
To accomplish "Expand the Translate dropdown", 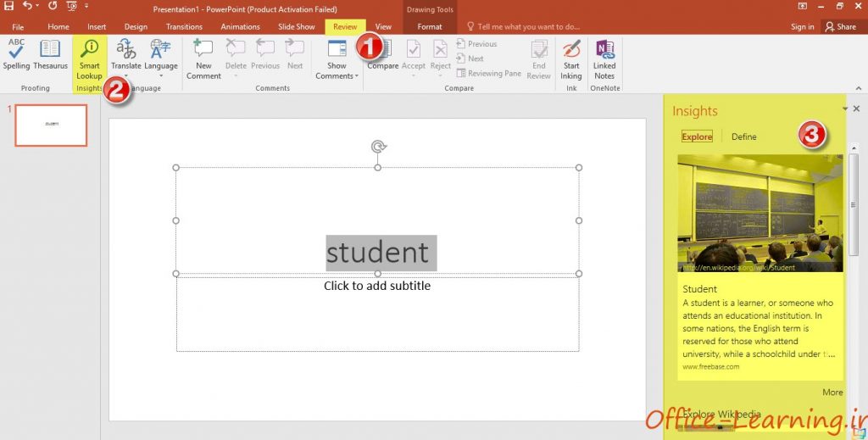I will tap(125, 75).
